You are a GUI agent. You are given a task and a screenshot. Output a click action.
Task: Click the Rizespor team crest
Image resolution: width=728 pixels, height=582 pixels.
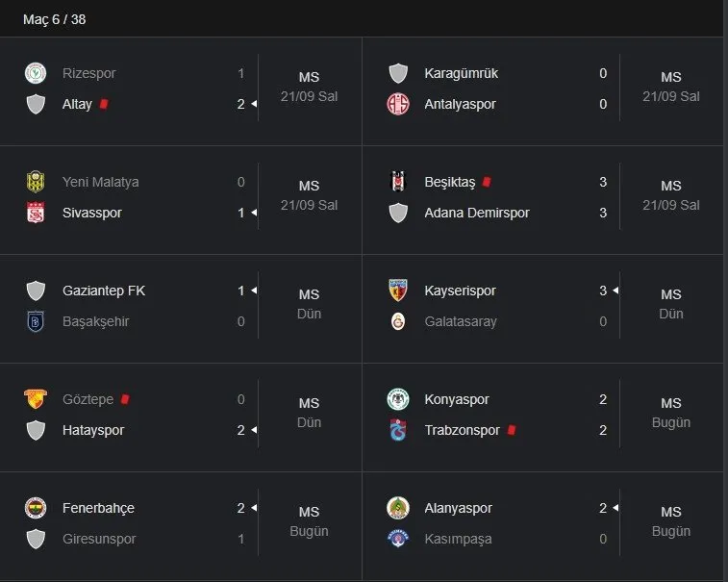tap(36, 73)
